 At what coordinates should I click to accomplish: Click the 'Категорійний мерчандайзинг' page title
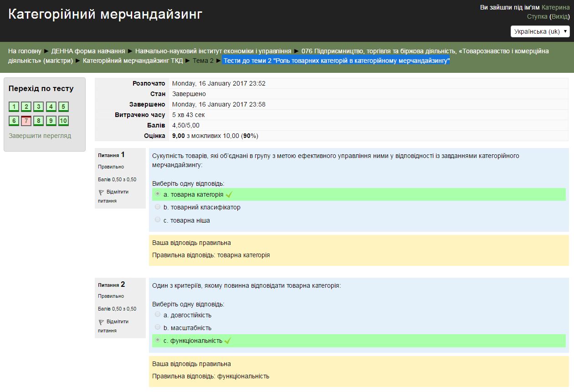[x=105, y=15]
